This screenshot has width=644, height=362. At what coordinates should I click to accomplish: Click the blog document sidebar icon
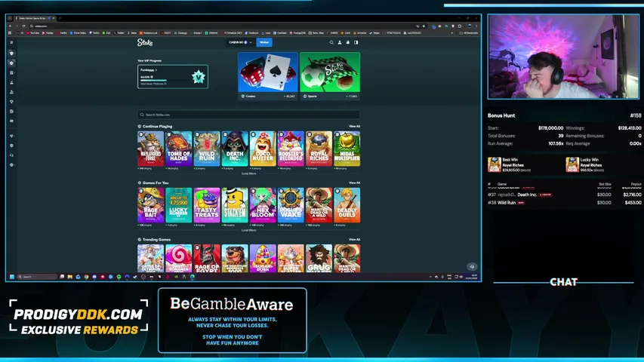[x=11, y=111]
